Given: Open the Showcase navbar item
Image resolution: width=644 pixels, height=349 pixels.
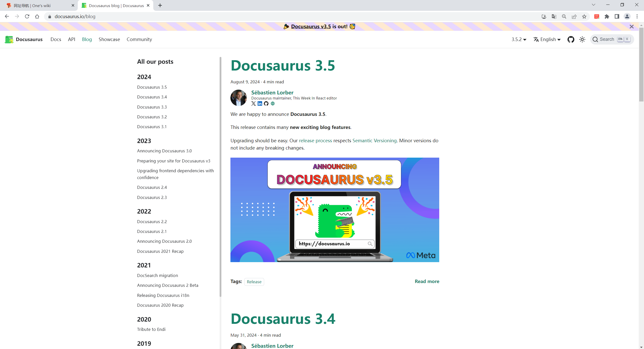Looking at the screenshot, I should tap(109, 39).
